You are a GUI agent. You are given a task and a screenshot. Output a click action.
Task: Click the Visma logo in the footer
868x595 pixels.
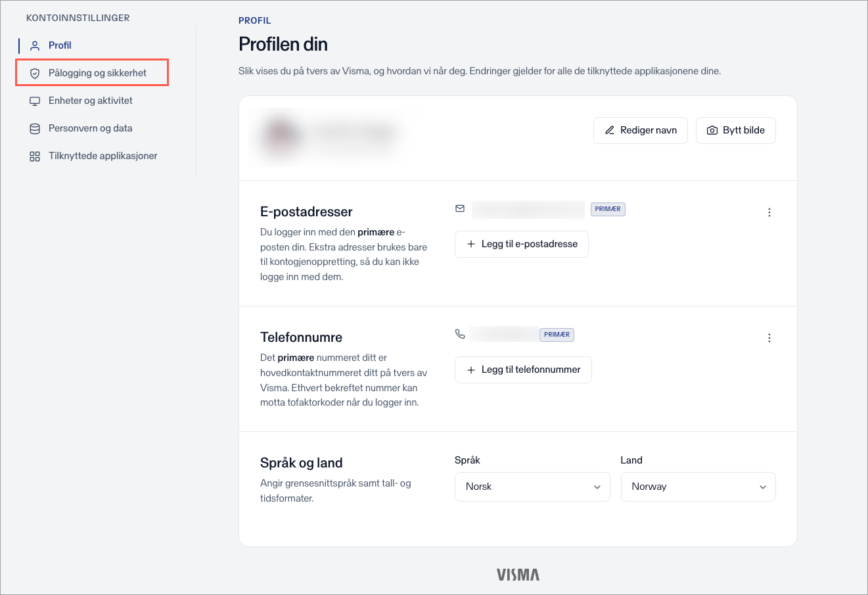tap(518, 575)
